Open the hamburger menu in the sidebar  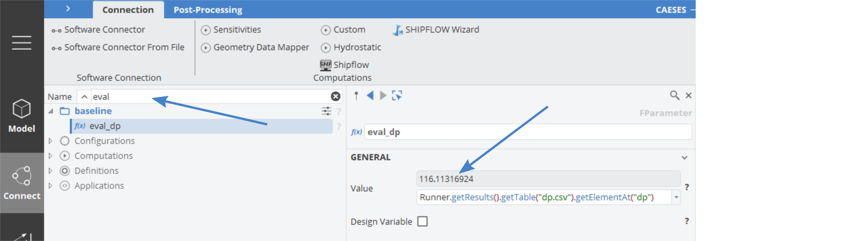22,43
